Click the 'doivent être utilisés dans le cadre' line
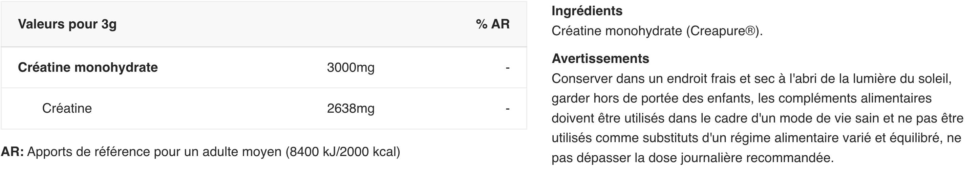Viewport: 980px width, 178px height. click(x=758, y=118)
